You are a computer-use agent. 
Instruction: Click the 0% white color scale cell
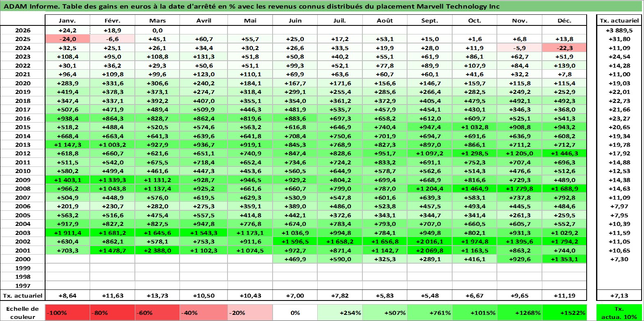pyautogui.click(x=295, y=313)
